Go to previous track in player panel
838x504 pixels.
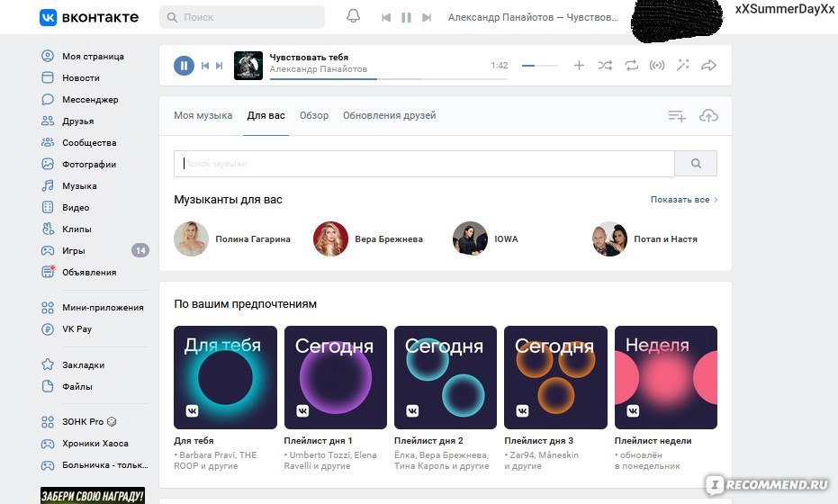click(204, 66)
